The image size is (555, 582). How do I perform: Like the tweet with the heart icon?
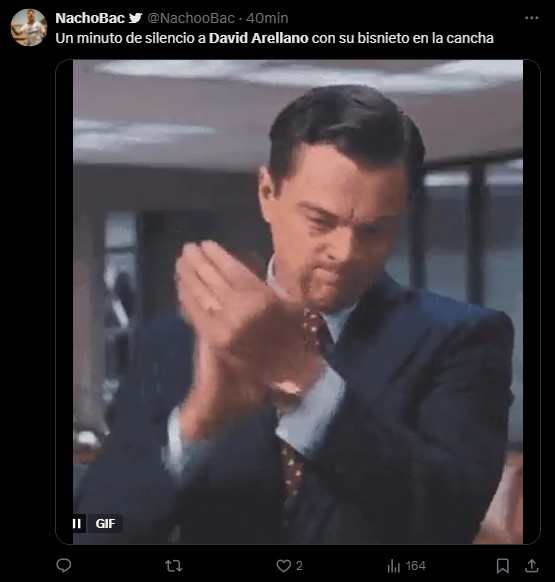284,566
